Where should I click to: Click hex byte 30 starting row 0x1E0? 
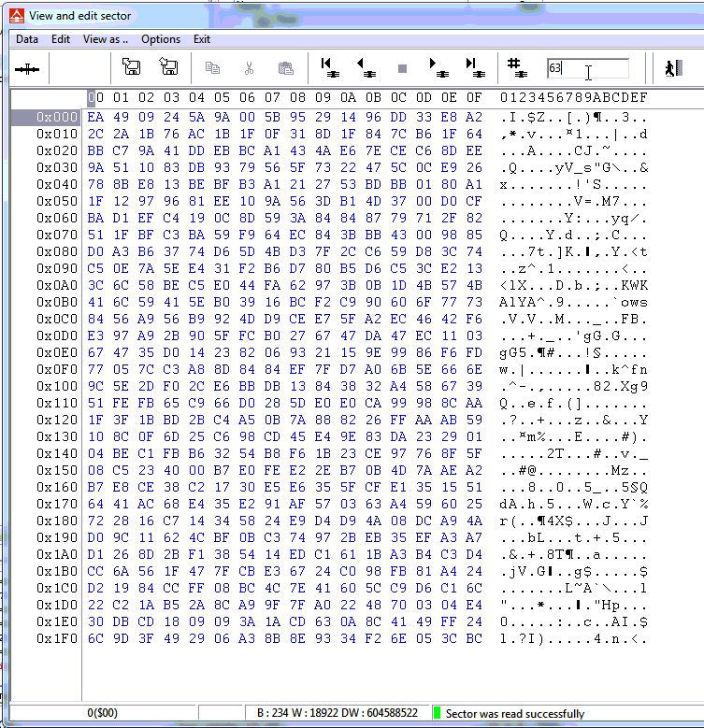95,621
